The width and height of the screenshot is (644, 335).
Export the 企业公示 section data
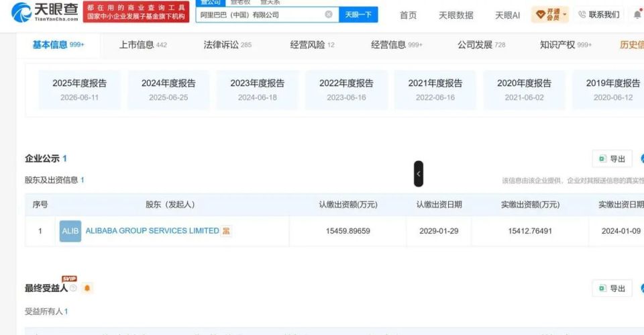coord(612,158)
